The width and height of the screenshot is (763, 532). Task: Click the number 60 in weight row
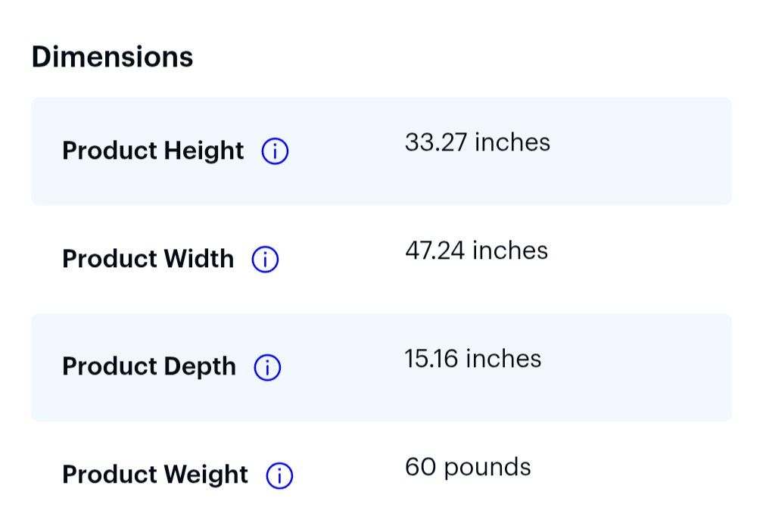[420, 467]
